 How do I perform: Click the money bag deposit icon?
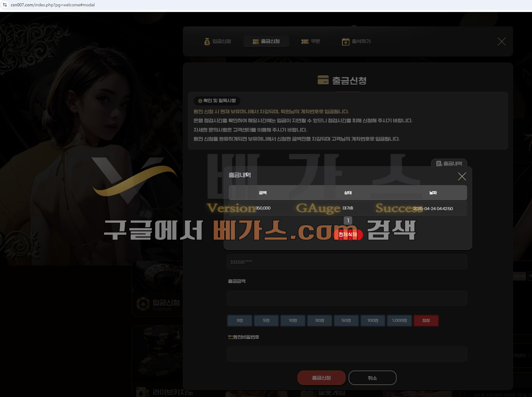(207, 41)
